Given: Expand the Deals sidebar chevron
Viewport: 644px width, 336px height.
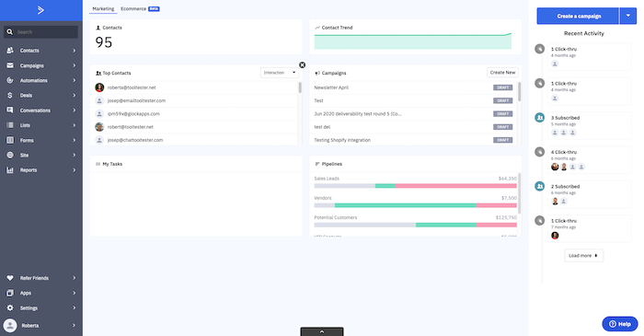Looking at the screenshot, I should [x=75, y=96].
